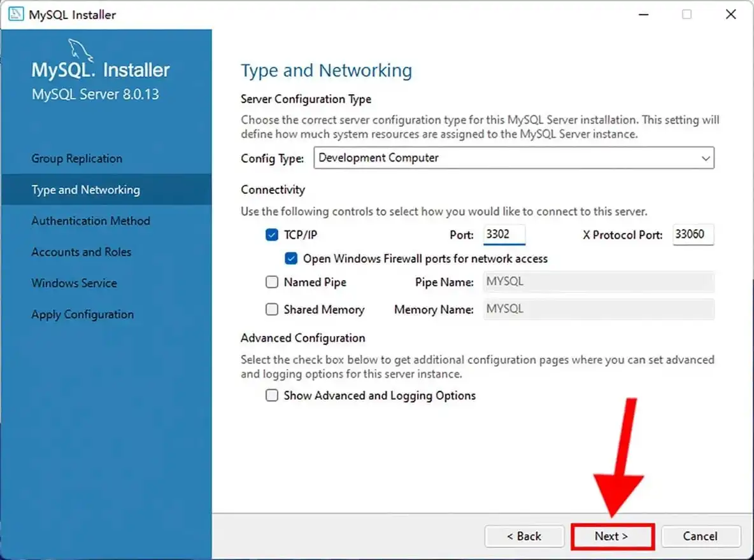Viewport: 754px width, 560px height.
Task: Click the 'Type and Networking' page heading
Action: pyautogui.click(x=327, y=71)
